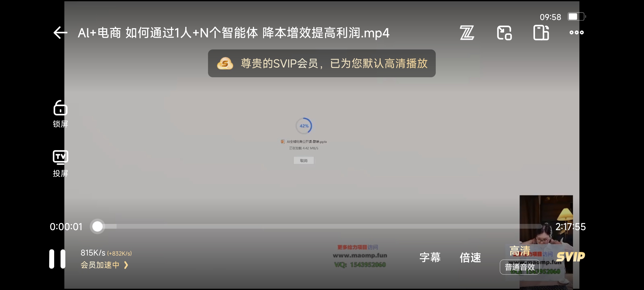Tap the video title text
644x290 pixels.
(x=233, y=33)
